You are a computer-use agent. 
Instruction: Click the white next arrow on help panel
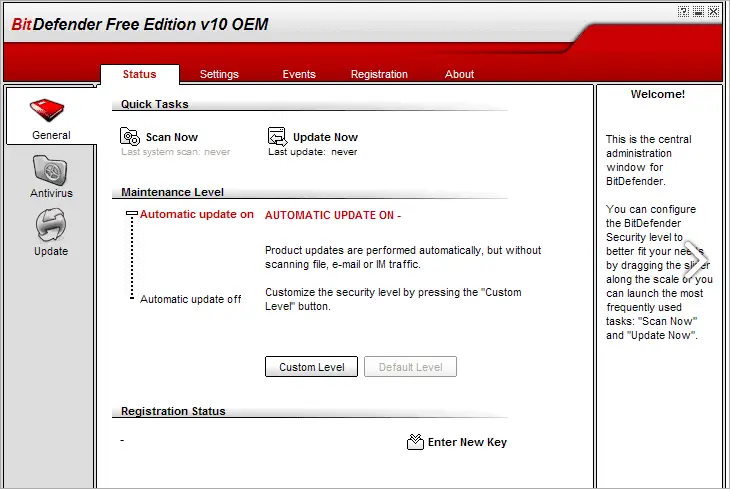[x=696, y=260]
